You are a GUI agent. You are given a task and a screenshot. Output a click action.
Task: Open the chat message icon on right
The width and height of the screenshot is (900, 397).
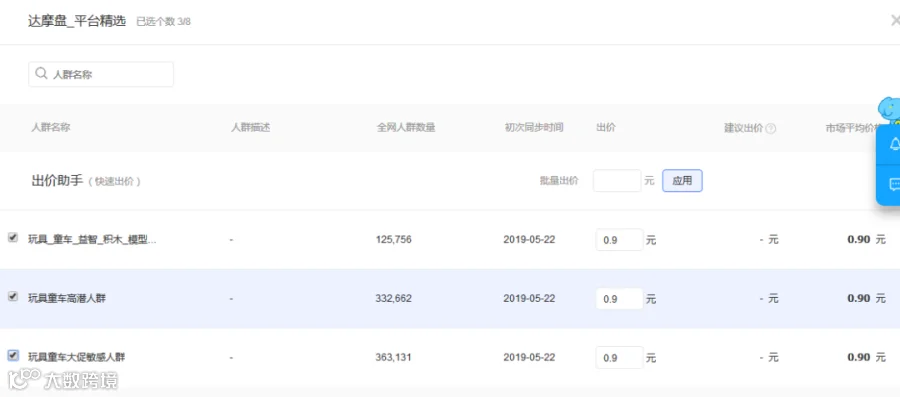point(894,184)
